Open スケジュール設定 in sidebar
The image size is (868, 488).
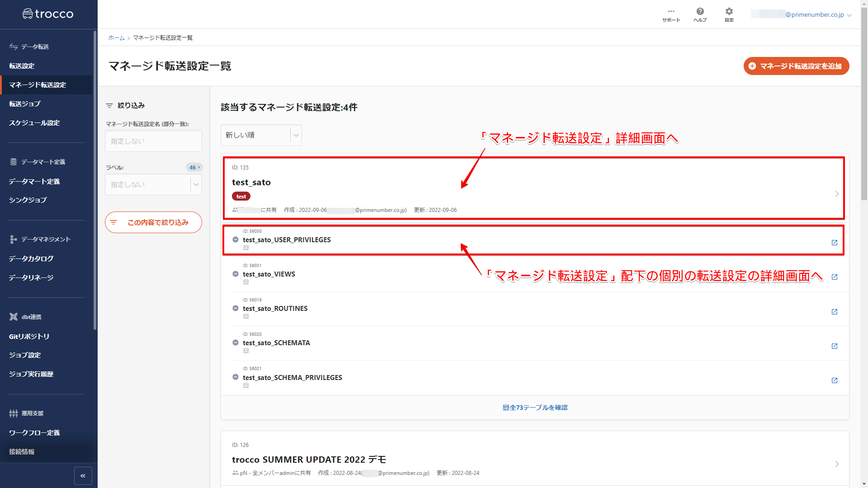(34, 123)
